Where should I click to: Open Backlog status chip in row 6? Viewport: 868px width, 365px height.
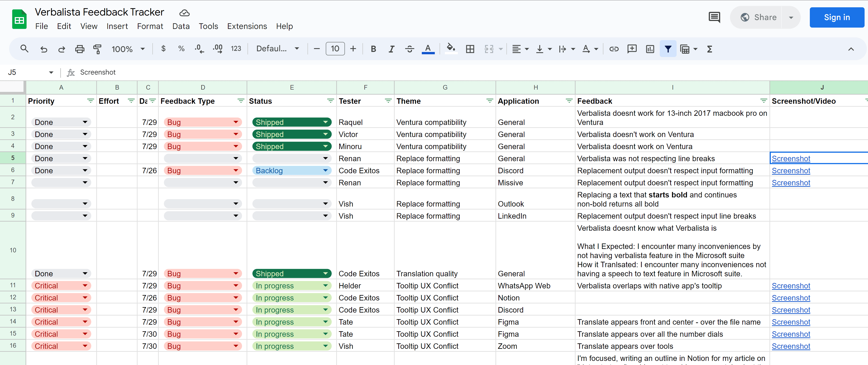(x=292, y=171)
